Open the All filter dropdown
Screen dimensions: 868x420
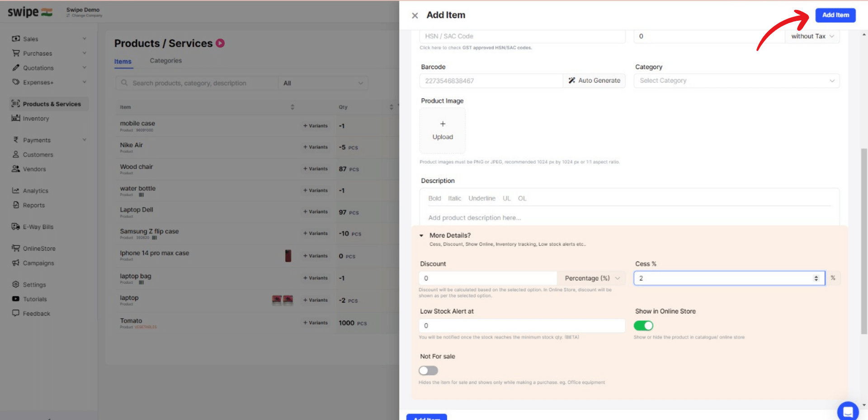(x=323, y=83)
